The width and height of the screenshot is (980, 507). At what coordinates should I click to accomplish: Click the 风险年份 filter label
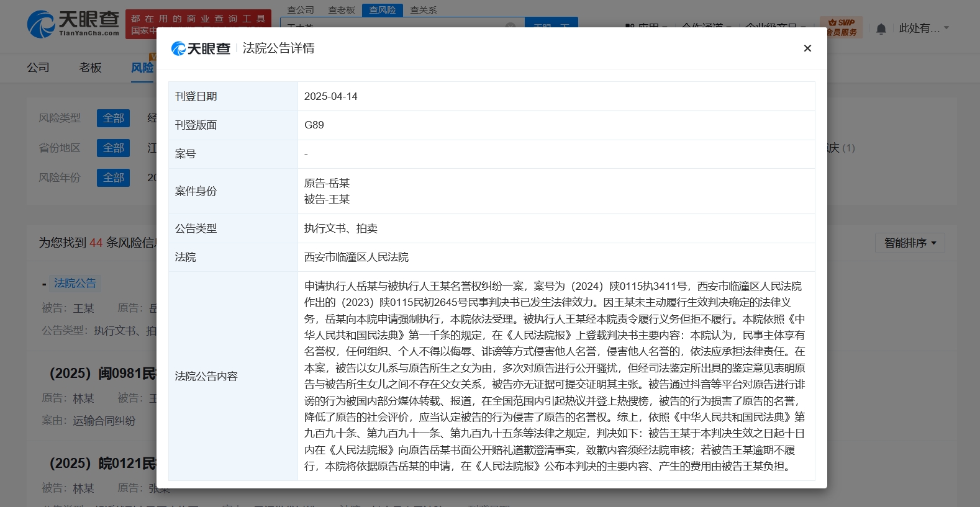(x=60, y=177)
